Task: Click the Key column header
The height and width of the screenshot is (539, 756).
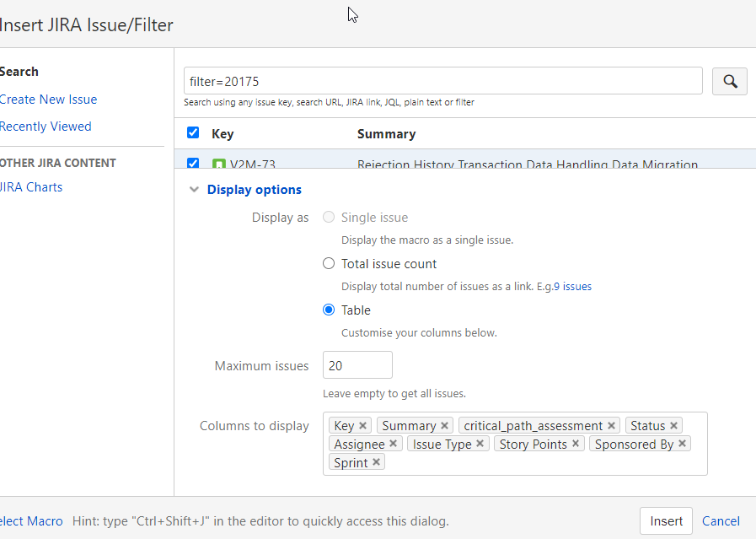Action: (223, 133)
